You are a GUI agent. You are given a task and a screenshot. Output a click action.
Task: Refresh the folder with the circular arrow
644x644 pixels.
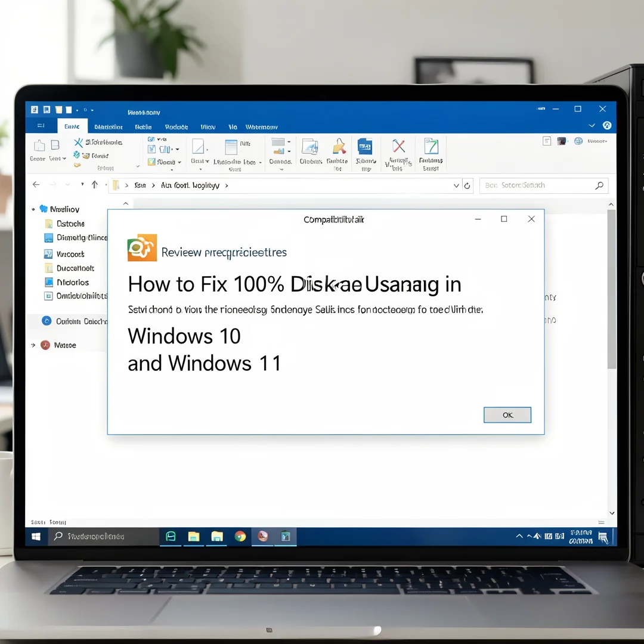click(x=467, y=185)
